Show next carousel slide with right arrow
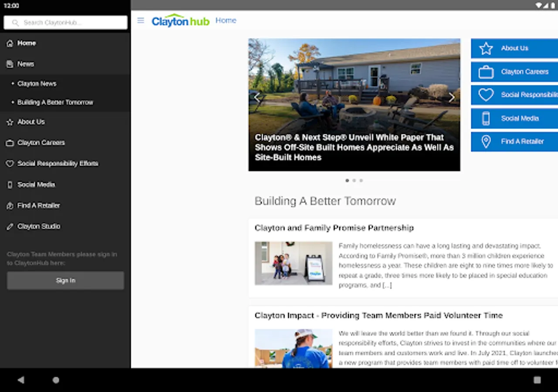 452,98
